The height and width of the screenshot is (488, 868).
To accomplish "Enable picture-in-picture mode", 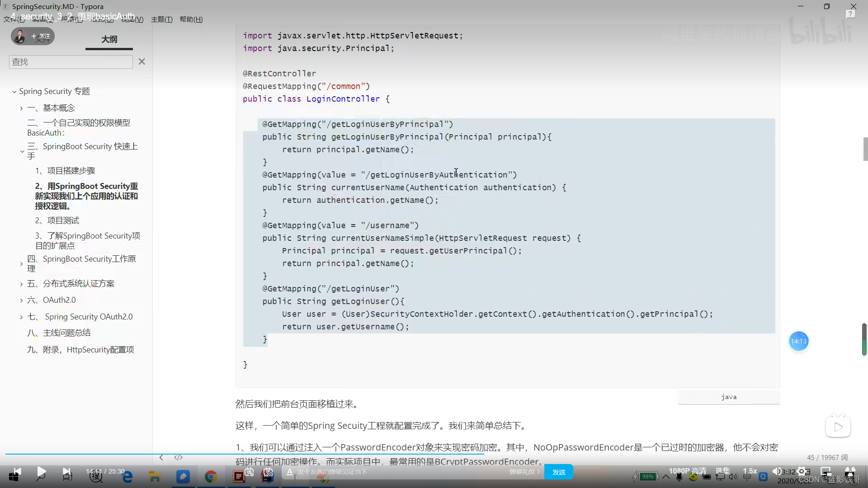I will coord(826,471).
